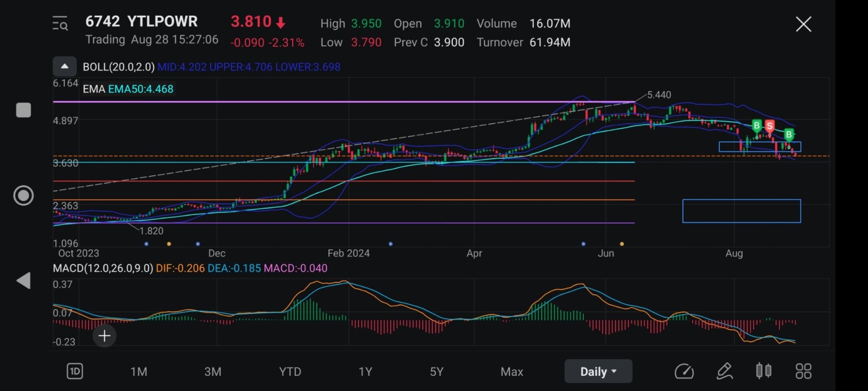
Task: Collapse the indicator legend arrow
Action: point(65,67)
